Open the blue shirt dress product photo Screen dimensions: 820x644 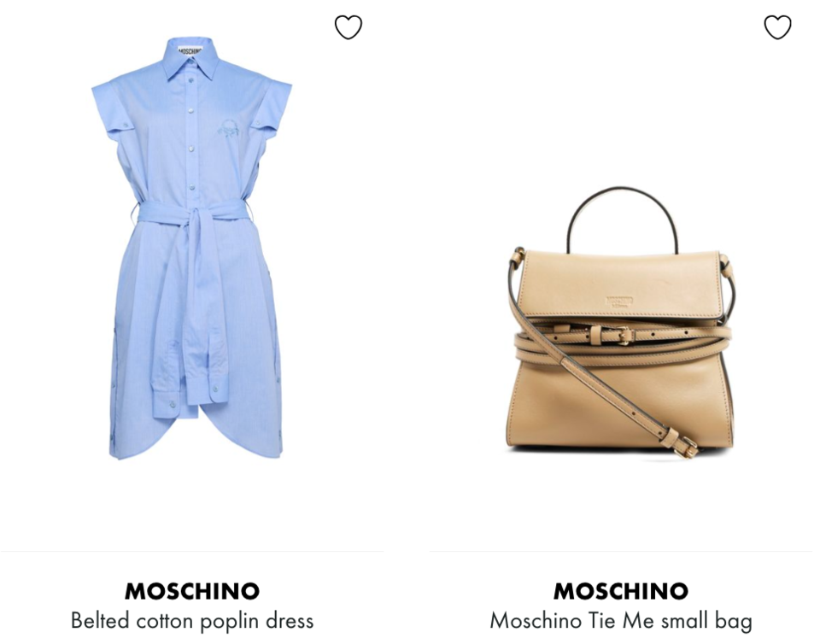192,249
